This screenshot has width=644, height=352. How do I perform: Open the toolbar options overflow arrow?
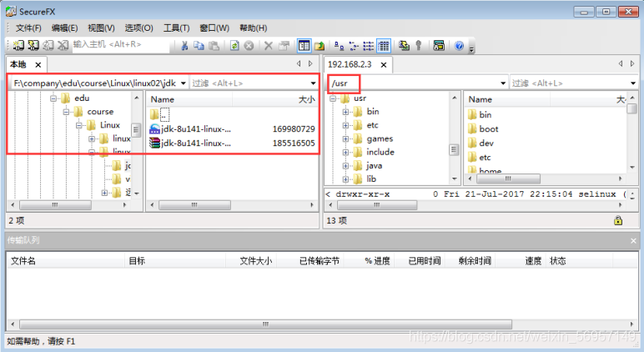tap(471, 49)
